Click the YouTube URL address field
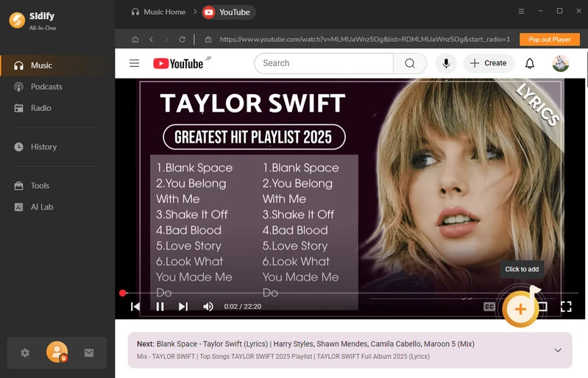The height and width of the screenshot is (378, 588). (x=364, y=39)
